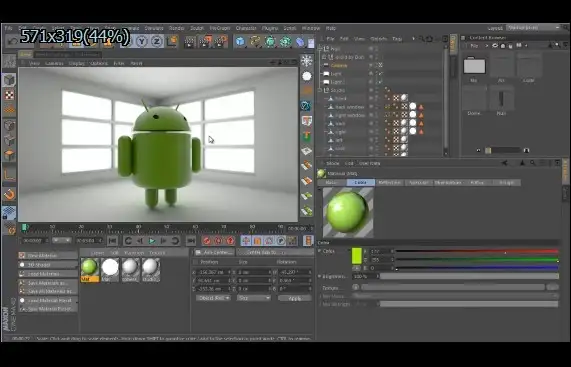Click the Y axis lock icon

(x=142, y=42)
